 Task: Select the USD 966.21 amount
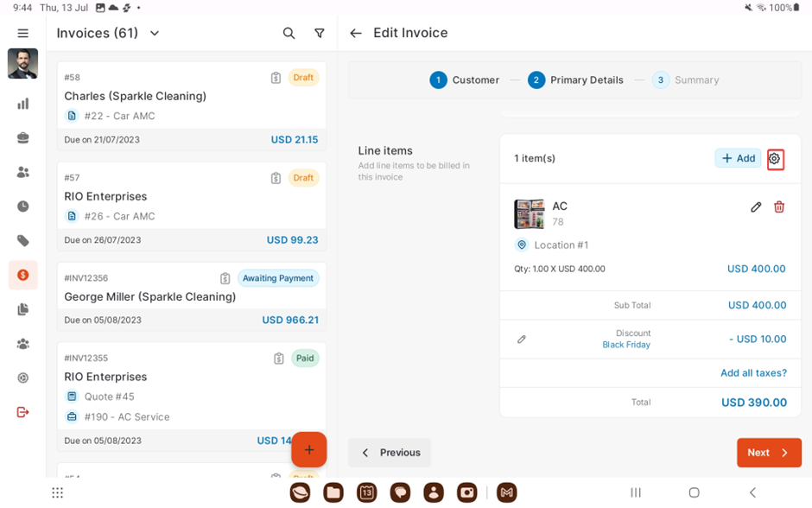coord(290,320)
